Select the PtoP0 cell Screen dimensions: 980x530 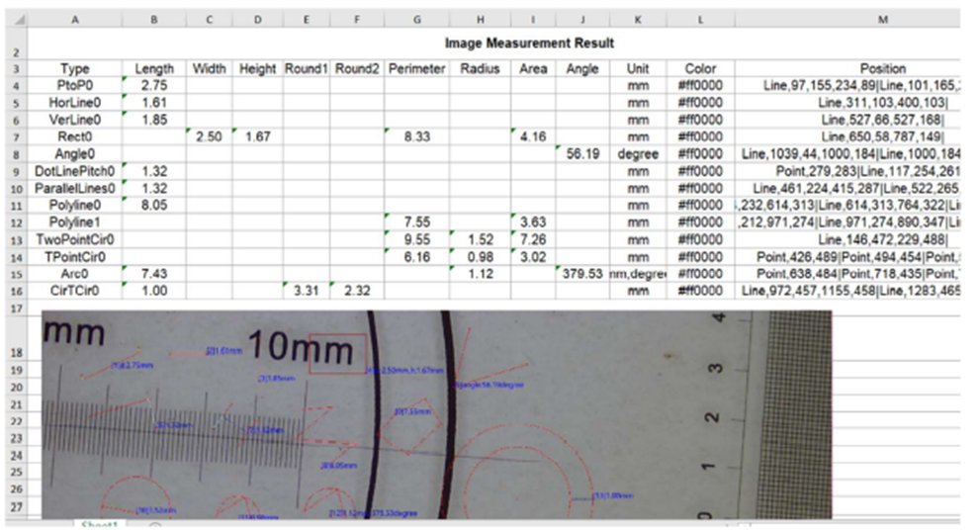(x=75, y=86)
